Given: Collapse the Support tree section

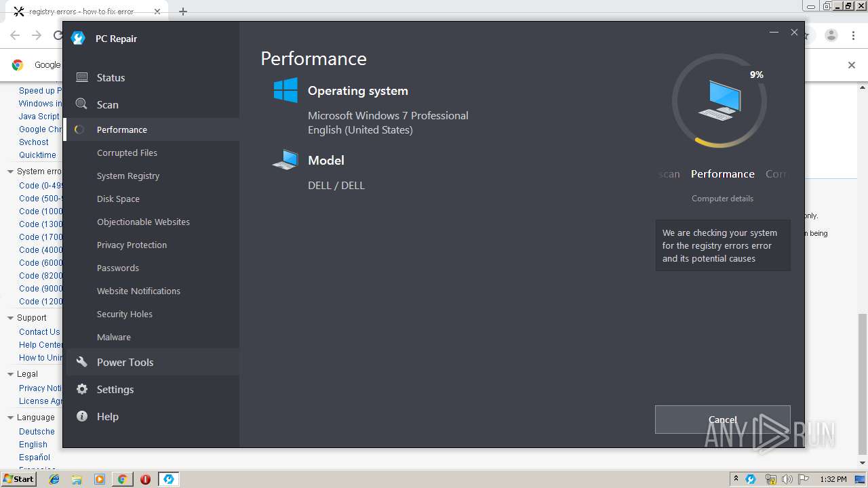Looking at the screenshot, I should (10, 318).
